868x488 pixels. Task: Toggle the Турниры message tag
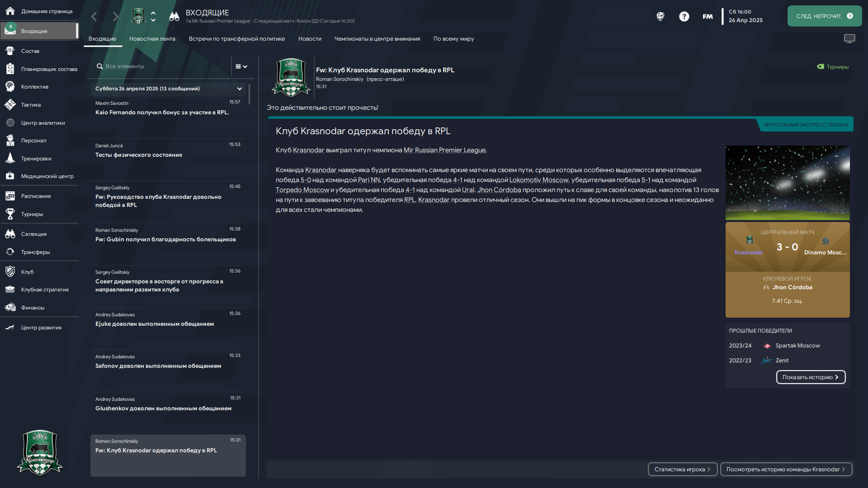coord(833,67)
